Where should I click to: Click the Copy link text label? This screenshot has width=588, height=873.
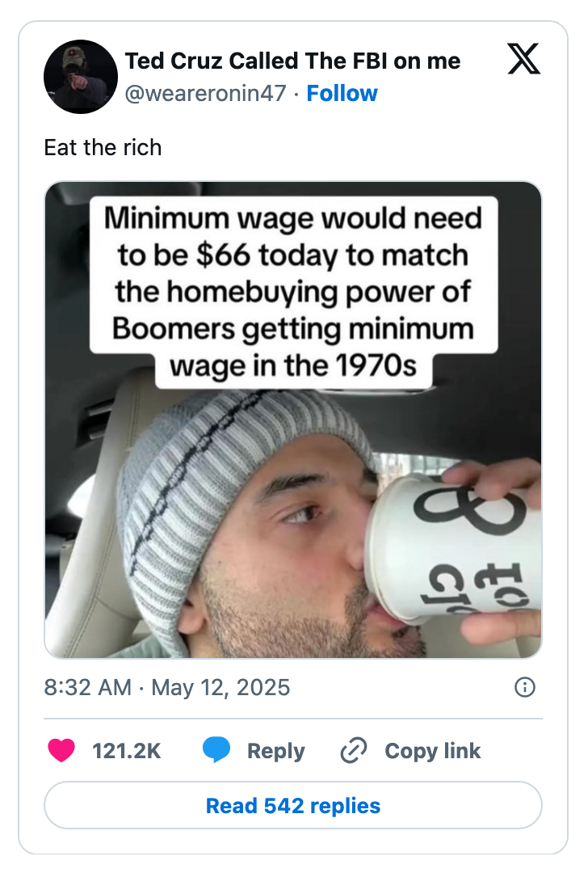[432, 750]
